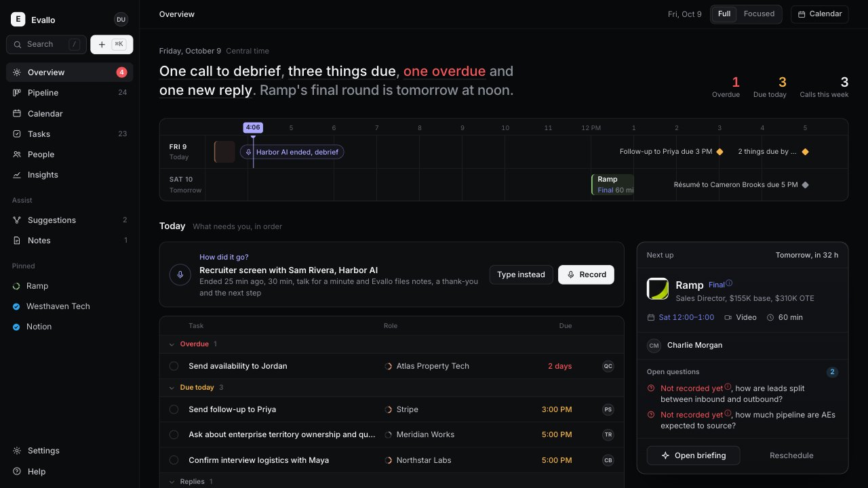Click the Open briefing button
This screenshot has width=868, height=488.
pyautogui.click(x=693, y=455)
